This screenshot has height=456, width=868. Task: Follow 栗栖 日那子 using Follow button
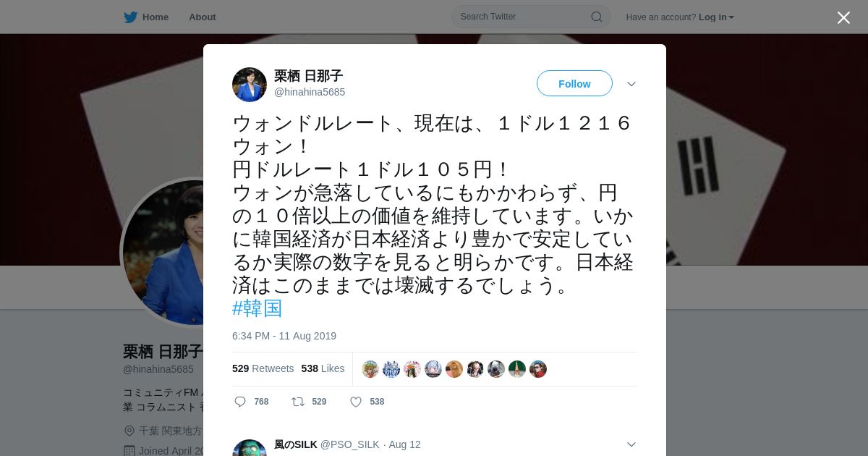574,84
